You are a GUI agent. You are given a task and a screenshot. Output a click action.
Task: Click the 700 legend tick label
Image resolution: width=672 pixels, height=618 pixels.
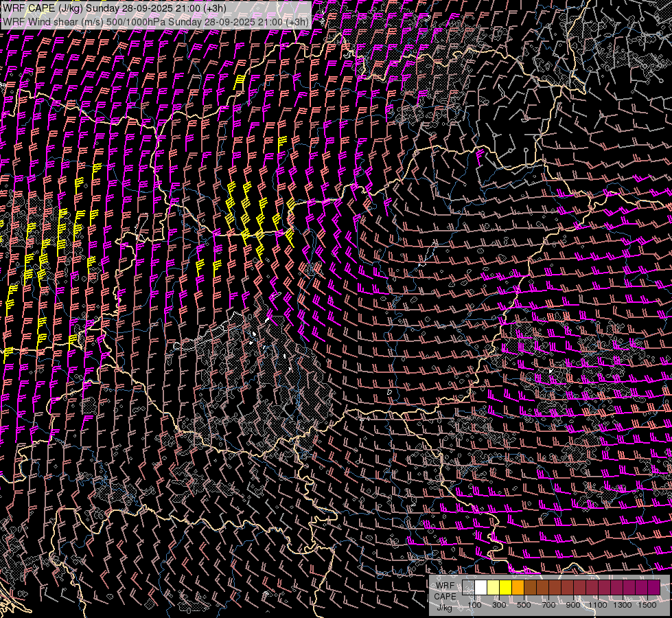pos(548,605)
